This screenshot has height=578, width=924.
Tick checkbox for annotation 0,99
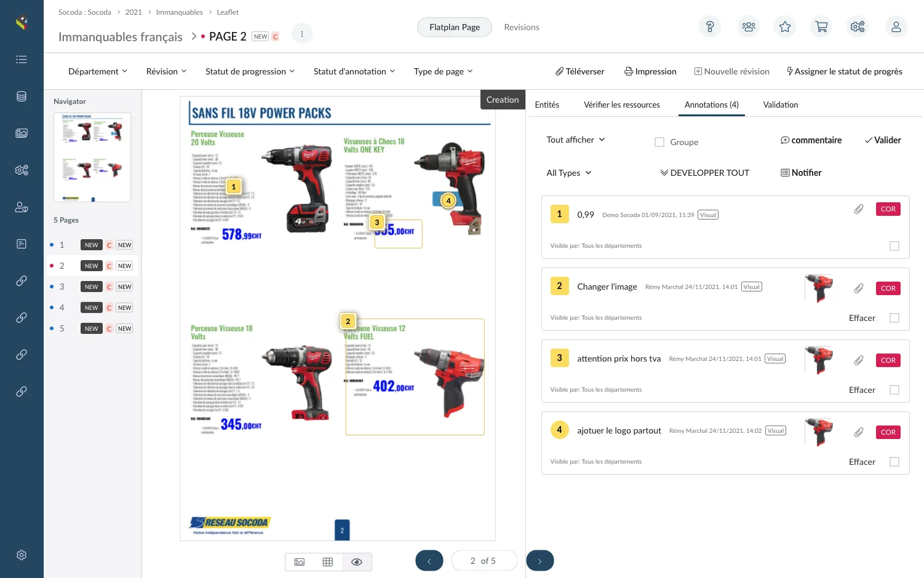coord(894,246)
